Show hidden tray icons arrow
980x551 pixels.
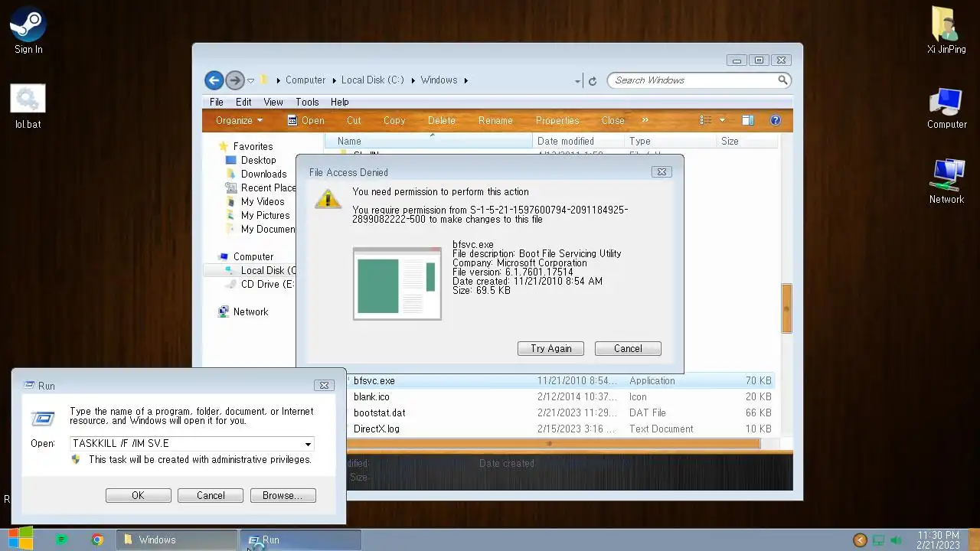pyautogui.click(x=860, y=540)
